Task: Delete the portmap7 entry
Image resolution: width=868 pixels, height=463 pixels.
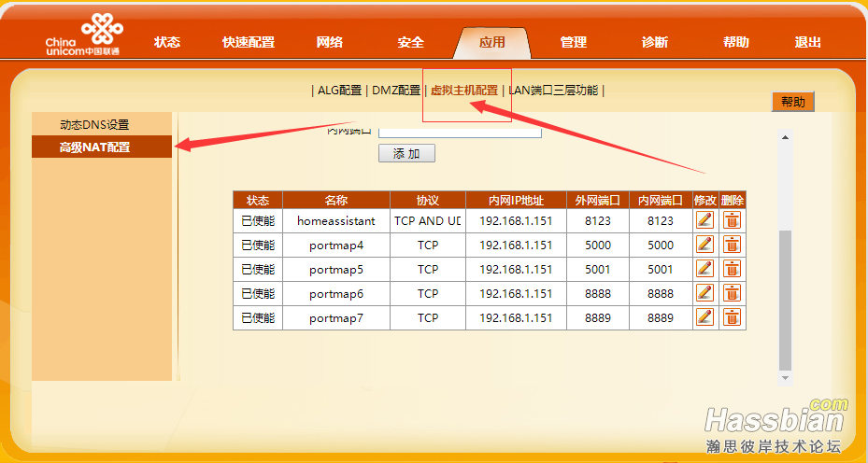Action: (x=732, y=317)
